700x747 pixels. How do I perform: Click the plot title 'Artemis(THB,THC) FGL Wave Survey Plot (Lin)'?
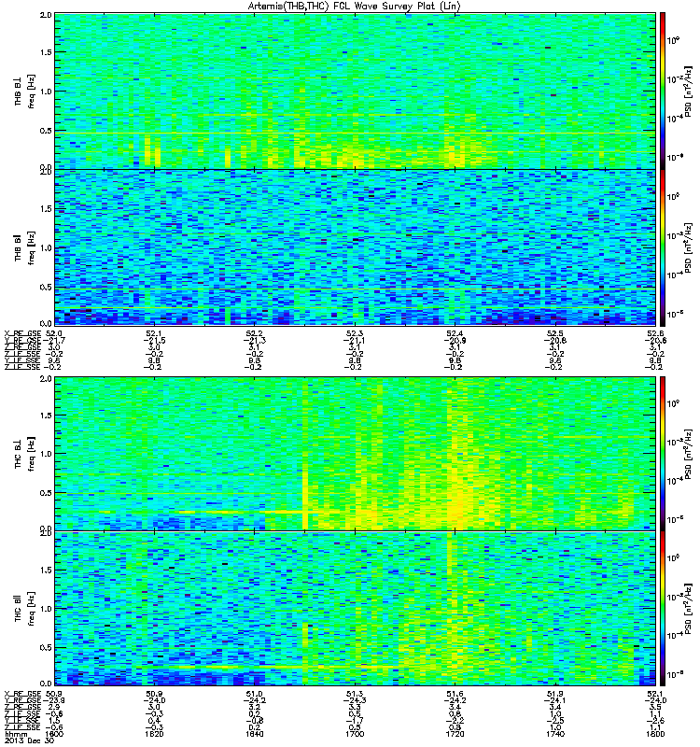click(x=355, y=7)
